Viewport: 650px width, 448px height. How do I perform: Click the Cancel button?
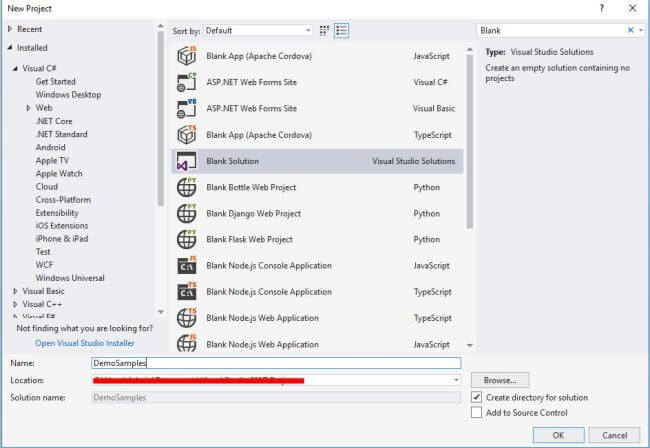coord(614,435)
